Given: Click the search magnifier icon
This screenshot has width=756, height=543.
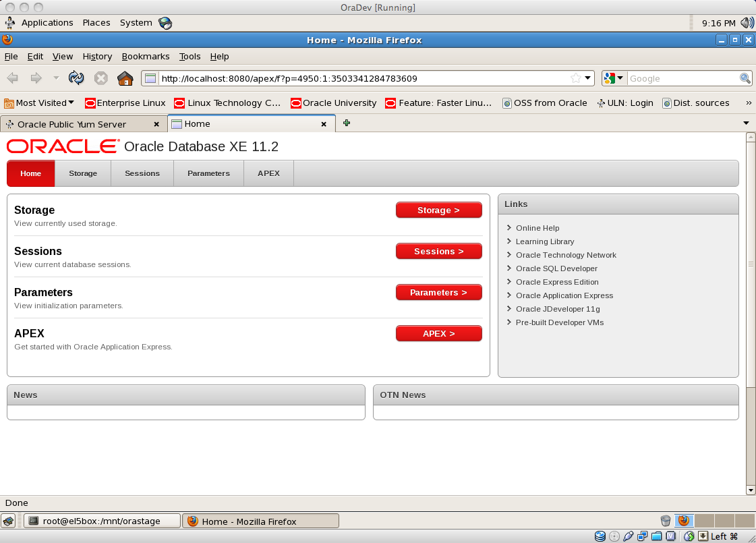Looking at the screenshot, I should (x=745, y=78).
